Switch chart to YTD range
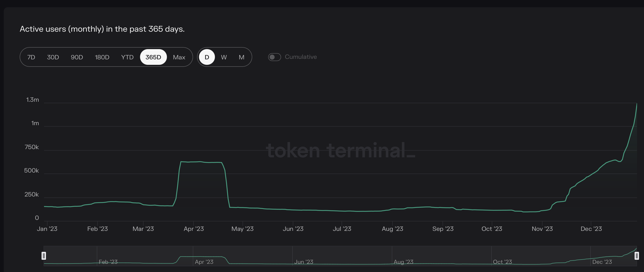 point(127,57)
